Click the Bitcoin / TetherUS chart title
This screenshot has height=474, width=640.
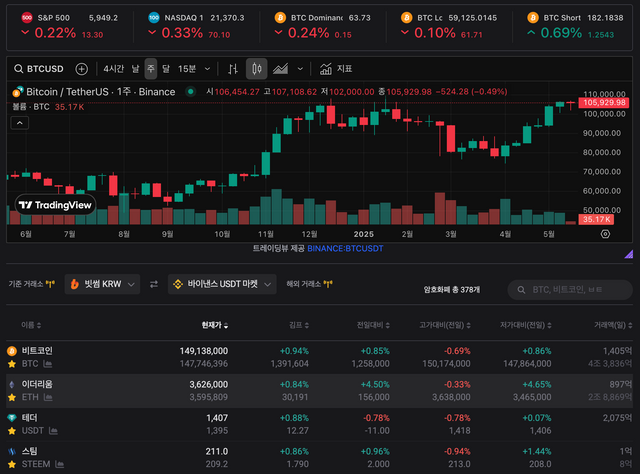tap(100, 91)
